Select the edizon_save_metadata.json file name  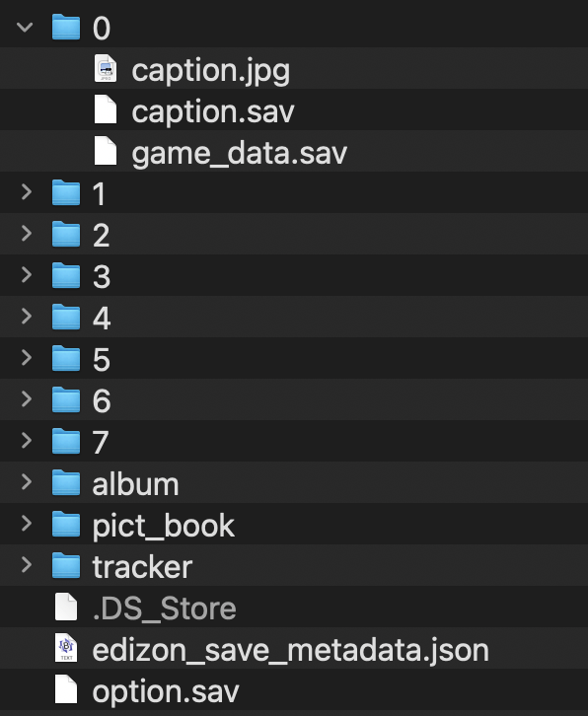[291, 650]
